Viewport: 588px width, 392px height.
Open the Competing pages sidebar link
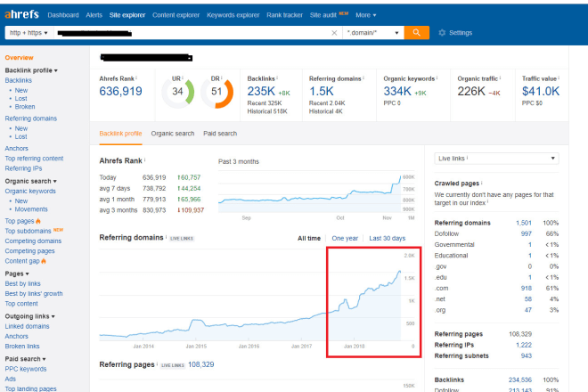pos(29,251)
